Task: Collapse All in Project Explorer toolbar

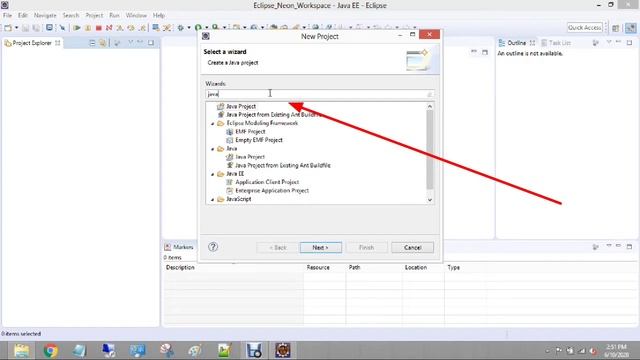Action: 92,43
